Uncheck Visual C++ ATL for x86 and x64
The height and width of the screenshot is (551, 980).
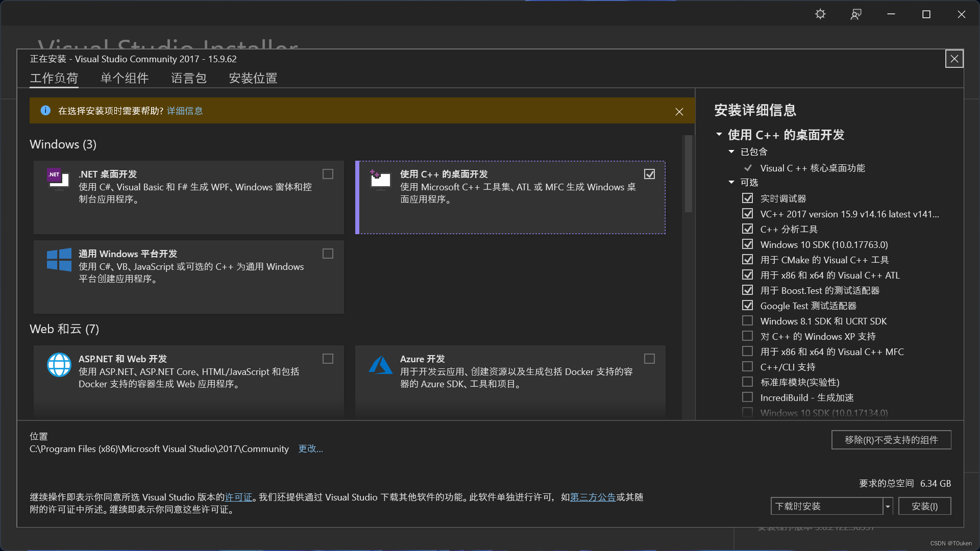(x=747, y=274)
